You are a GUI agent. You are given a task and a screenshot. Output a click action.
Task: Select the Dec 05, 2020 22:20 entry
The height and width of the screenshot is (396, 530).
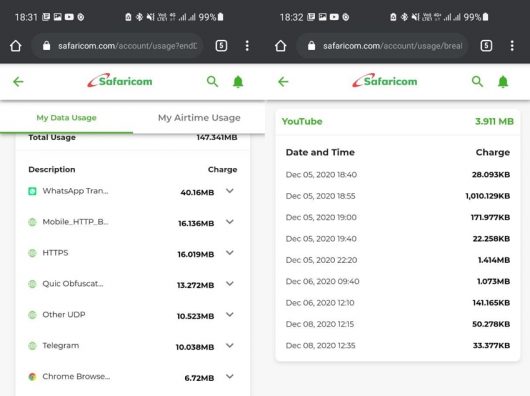398,260
